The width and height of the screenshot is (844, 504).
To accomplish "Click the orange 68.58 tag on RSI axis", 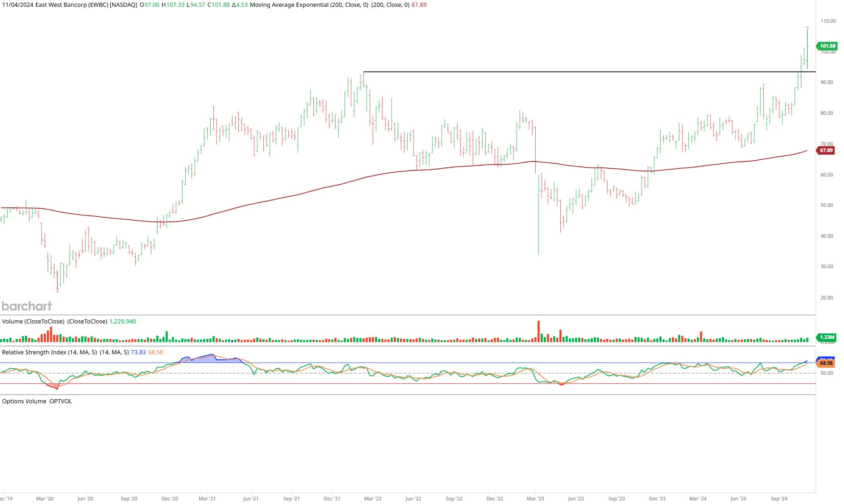I will pos(826,363).
